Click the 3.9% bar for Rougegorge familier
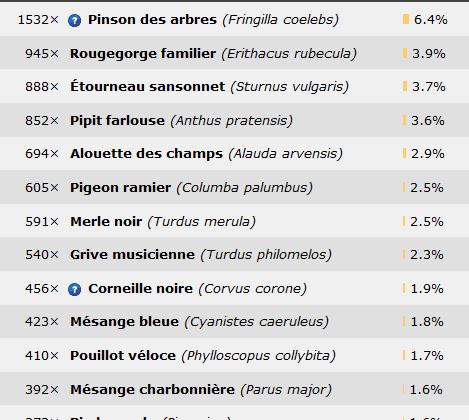Image resolution: width=469 pixels, height=420 pixels. pyautogui.click(x=405, y=54)
